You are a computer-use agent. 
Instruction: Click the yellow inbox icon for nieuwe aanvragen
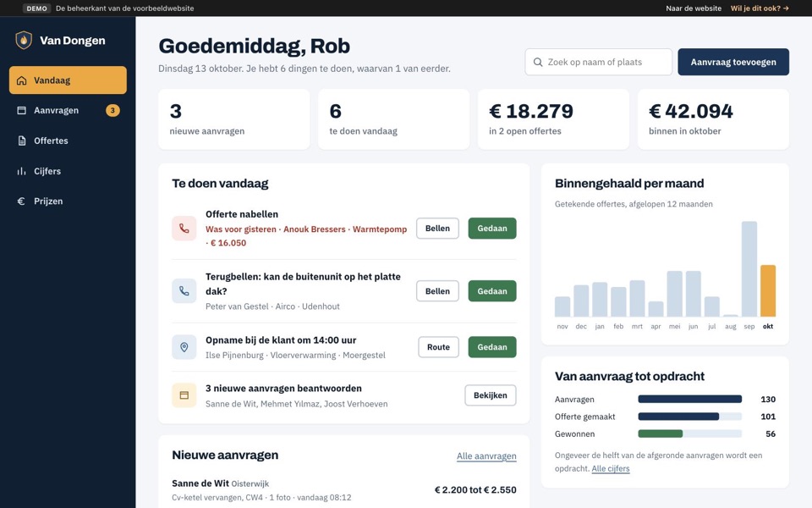(184, 395)
